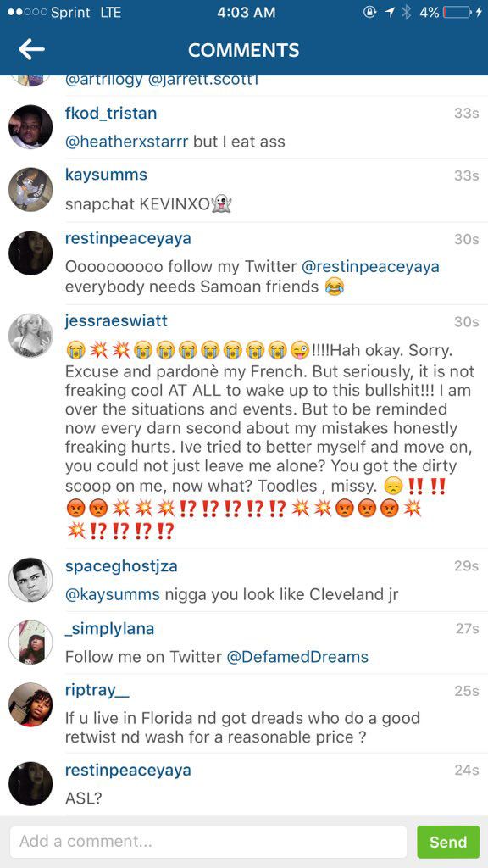Tap the _simplylana username link
Screen dimensions: 488x868
109,628
